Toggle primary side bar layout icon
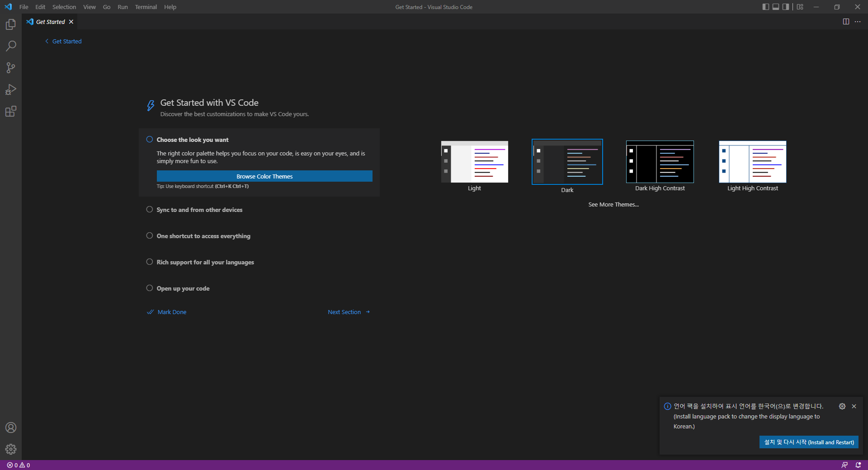The height and width of the screenshot is (470, 868). tap(765, 7)
